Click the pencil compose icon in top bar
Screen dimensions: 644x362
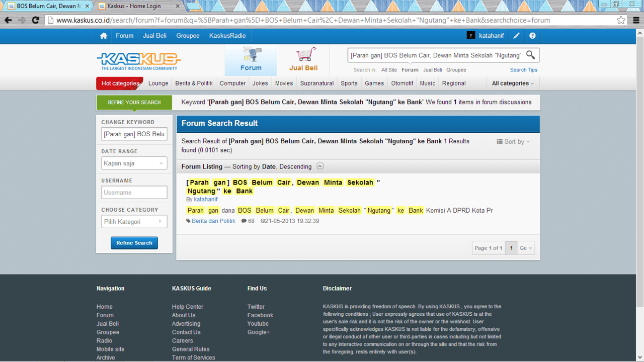pyautogui.click(x=516, y=36)
